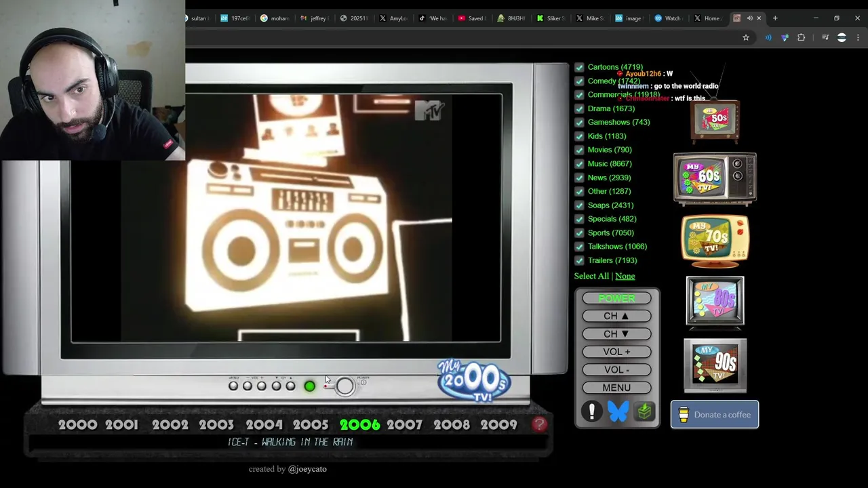Click the first small button on the TV panel
Screen dimensions: 868x488
(x=233, y=386)
